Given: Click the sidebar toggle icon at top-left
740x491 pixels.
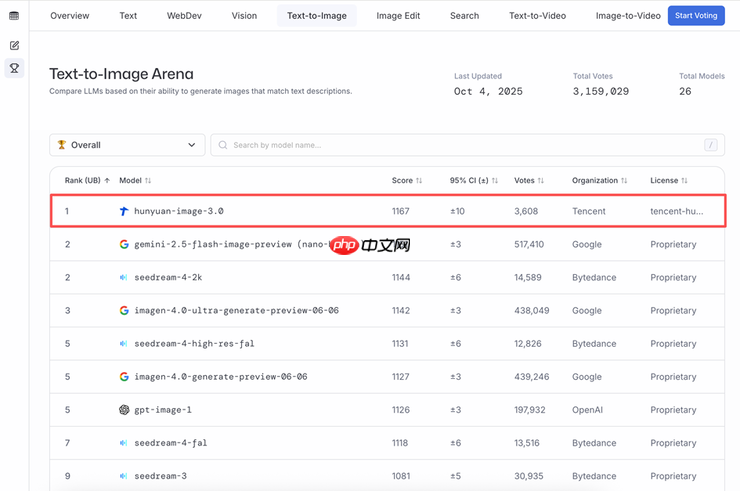Looking at the screenshot, I should pos(14,16).
